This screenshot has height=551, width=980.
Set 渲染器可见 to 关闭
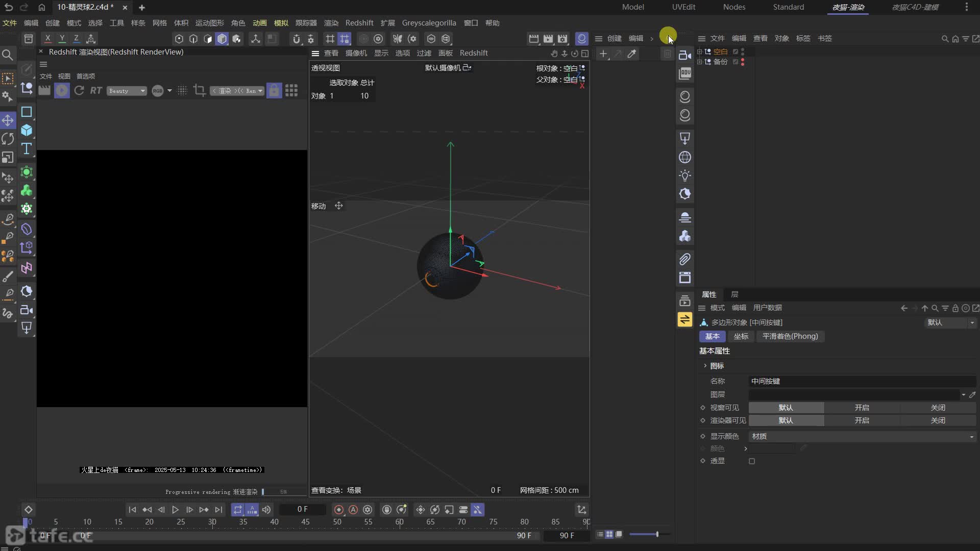click(x=938, y=420)
